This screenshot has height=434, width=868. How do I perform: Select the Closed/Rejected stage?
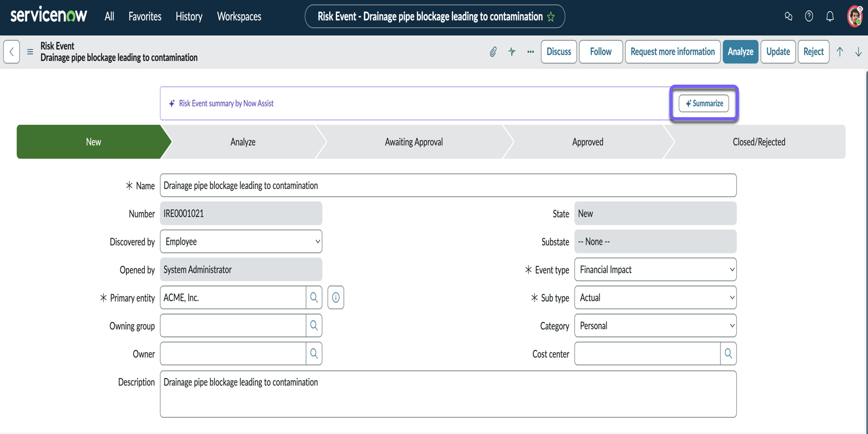(x=759, y=142)
